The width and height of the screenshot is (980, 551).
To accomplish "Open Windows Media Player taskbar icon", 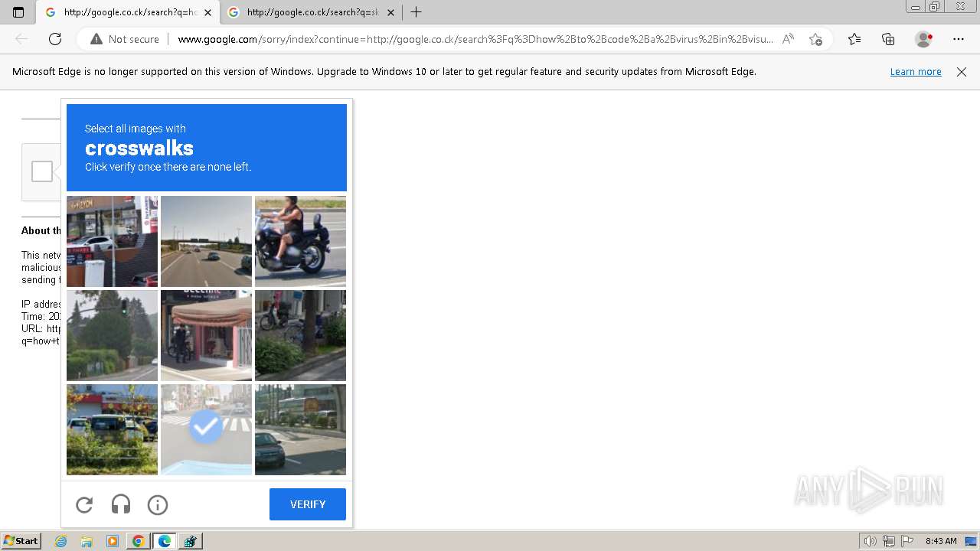I will coord(113,541).
